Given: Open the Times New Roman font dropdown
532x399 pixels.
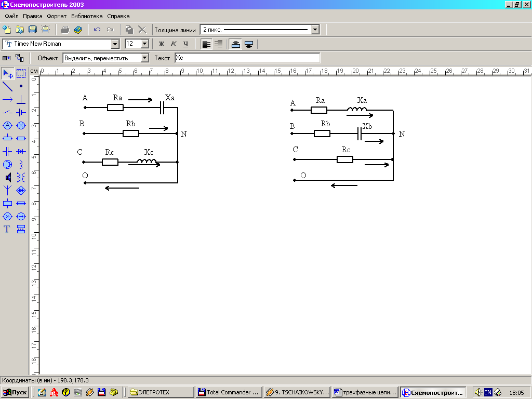Looking at the screenshot, I should 115,44.
